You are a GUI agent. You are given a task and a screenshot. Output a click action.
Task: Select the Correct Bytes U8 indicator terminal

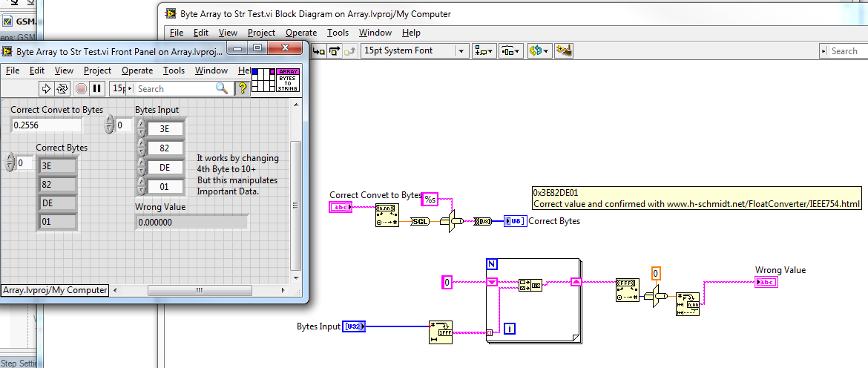(x=516, y=221)
